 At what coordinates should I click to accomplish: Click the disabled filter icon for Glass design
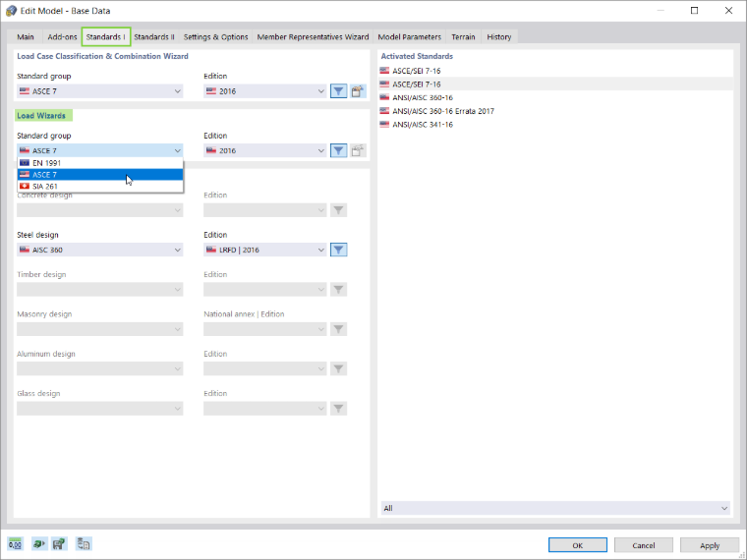point(338,408)
